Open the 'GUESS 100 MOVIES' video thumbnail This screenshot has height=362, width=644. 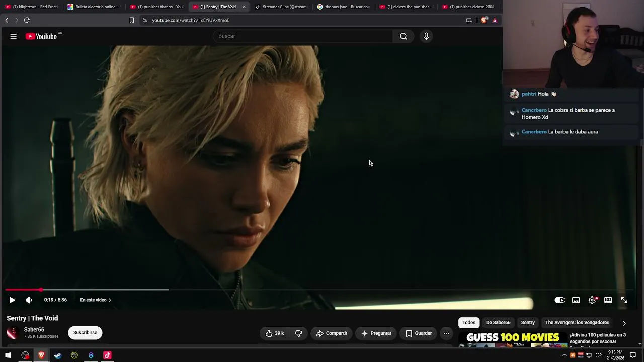click(x=513, y=339)
